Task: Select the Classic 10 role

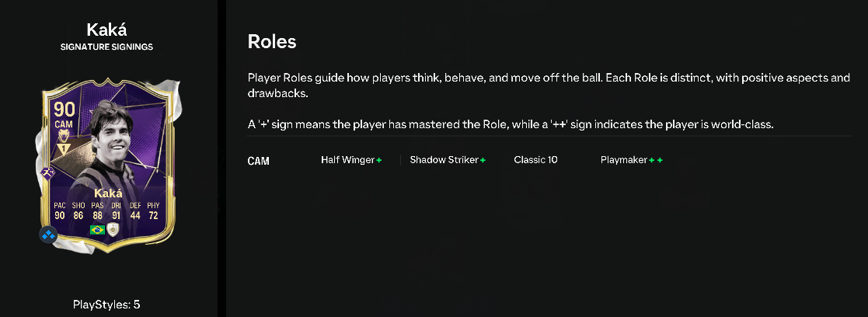Action: click(x=535, y=160)
